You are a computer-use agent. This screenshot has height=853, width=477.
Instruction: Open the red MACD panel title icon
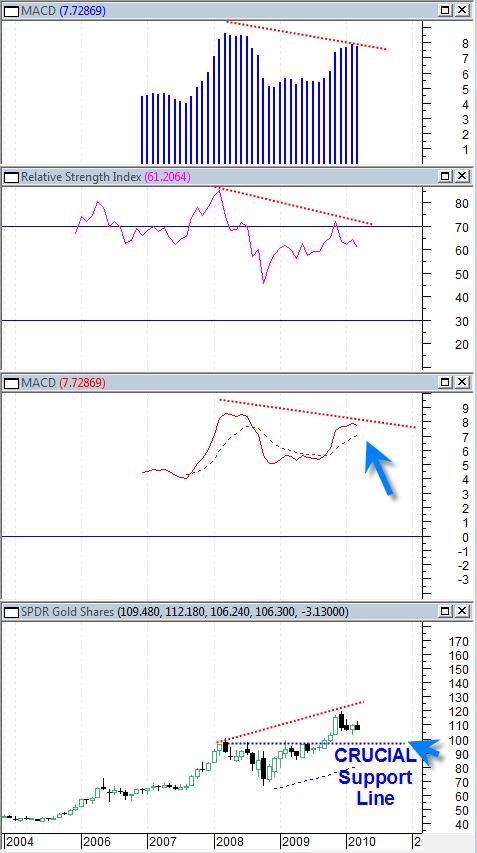(x=12, y=382)
